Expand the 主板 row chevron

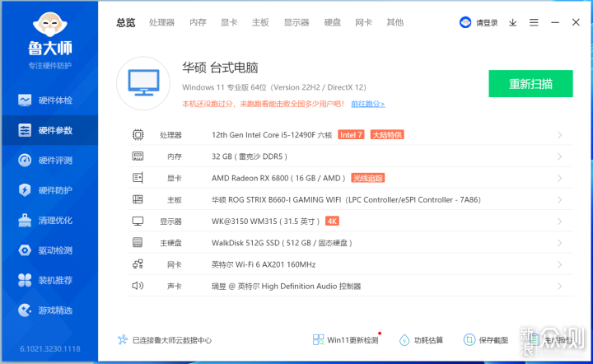tap(560, 199)
